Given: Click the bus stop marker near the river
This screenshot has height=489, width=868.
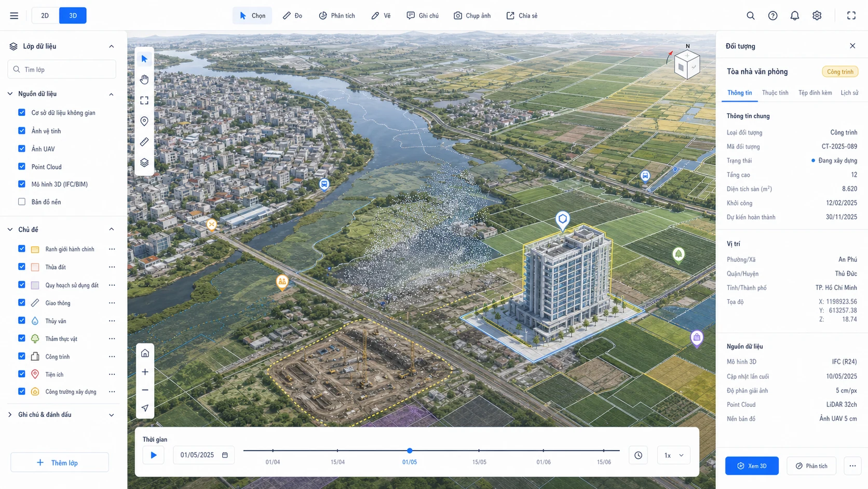Looking at the screenshot, I should (324, 184).
